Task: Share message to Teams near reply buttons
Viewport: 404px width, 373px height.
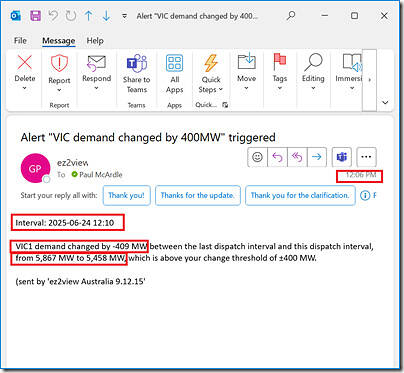Action: (x=342, y=157)
